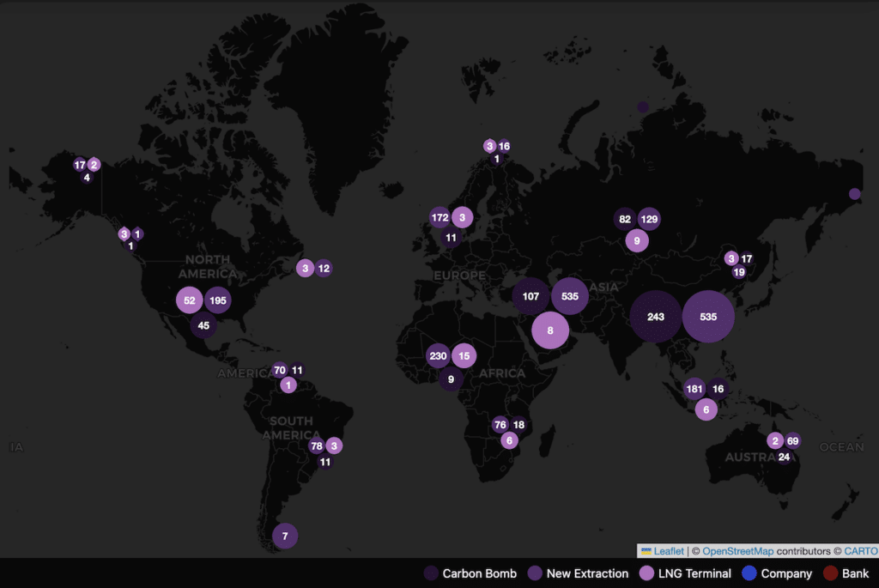Select the 69 cluster in Australia
This screenshot has height=588, width=879.
point(793,440)
